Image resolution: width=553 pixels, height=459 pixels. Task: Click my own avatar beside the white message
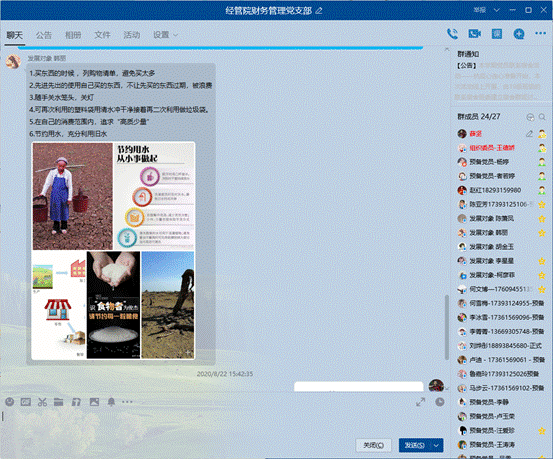[436, 386]
